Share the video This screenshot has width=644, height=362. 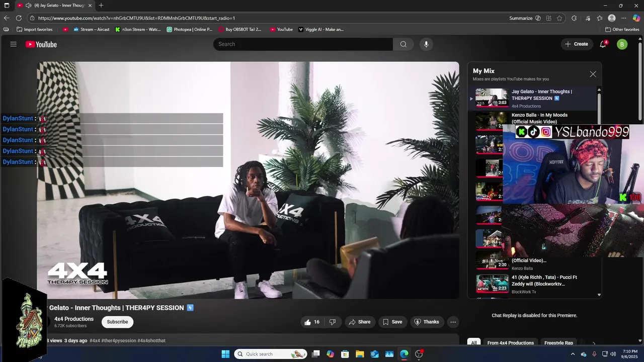359,322
